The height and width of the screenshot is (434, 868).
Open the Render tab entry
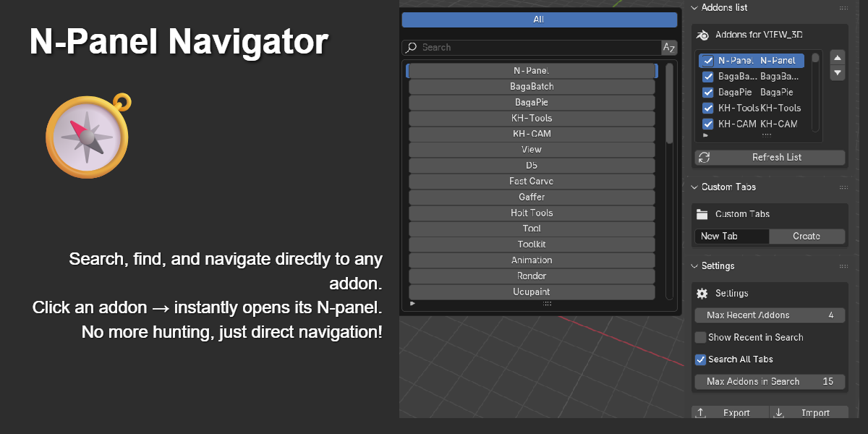coord(532,276)
